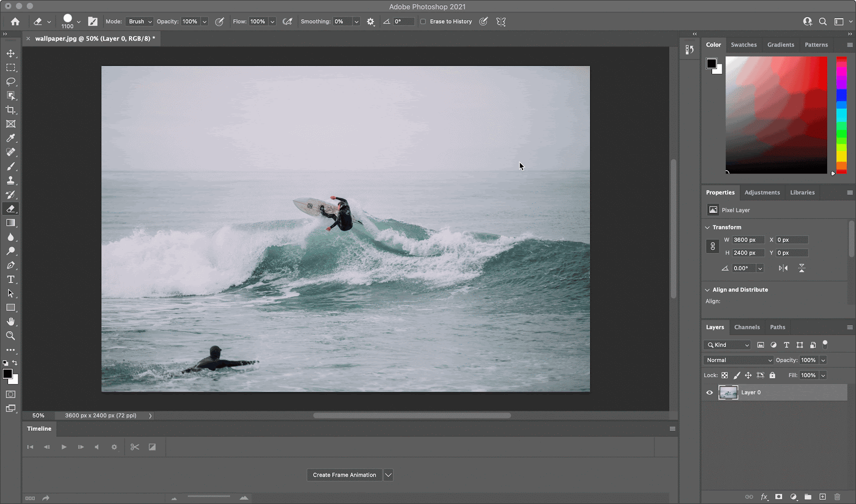
Task: Select the Clone Stamp tool
Action: click(11, 181)
